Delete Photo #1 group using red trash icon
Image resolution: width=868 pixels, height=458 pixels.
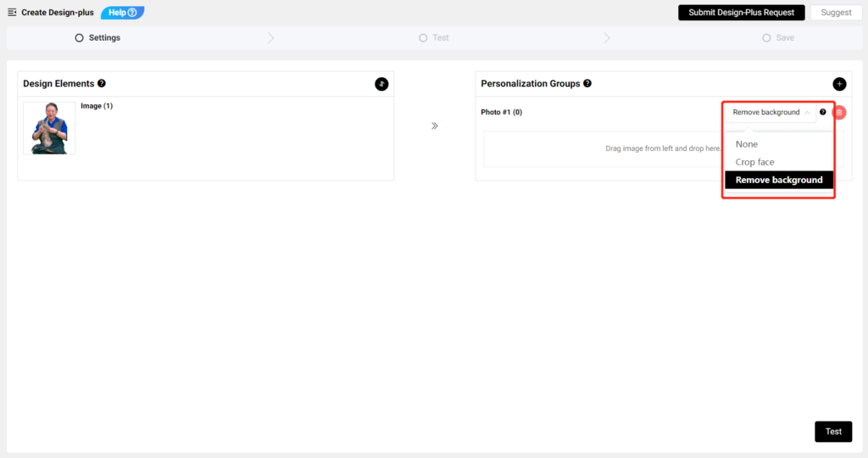(x=839, y=113)
